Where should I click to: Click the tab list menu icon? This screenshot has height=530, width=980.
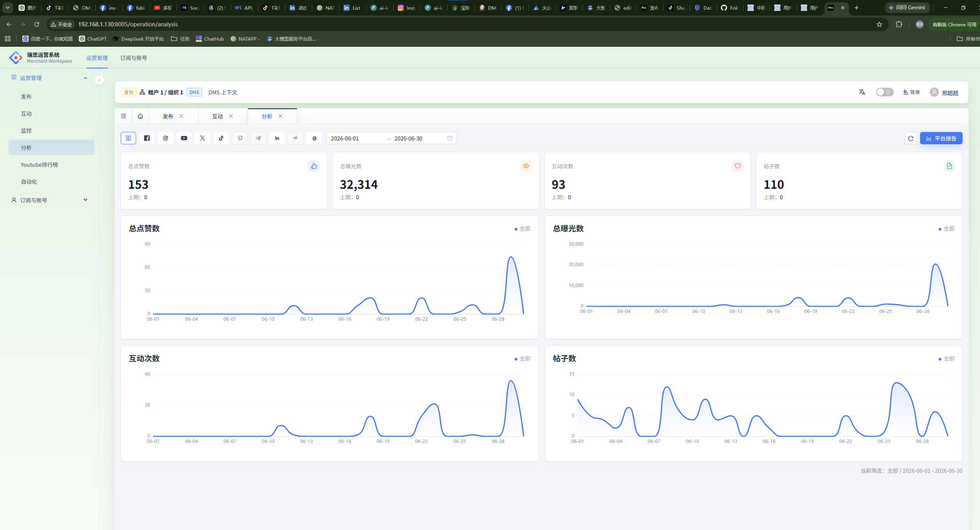123,116
